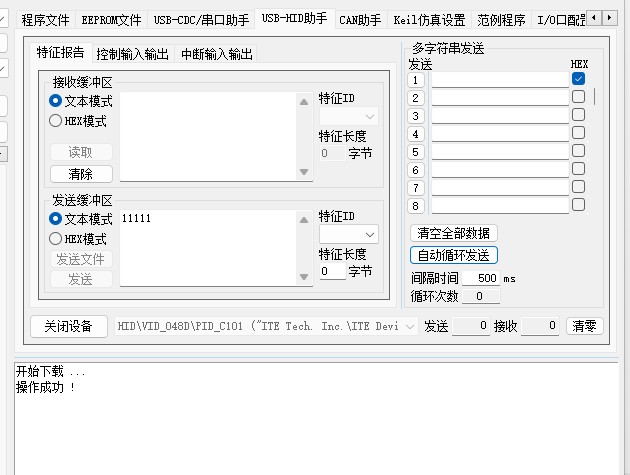
Task: Select HEX模式 in receive buffer
Action: [x=78, y=121]
